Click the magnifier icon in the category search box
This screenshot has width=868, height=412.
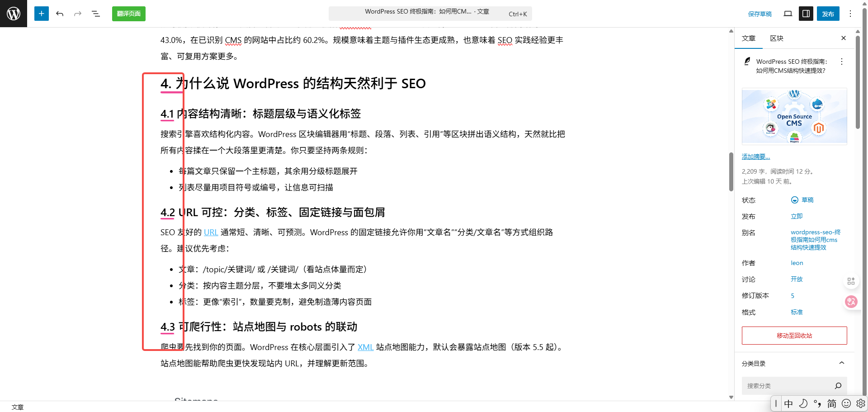point(838,385)
